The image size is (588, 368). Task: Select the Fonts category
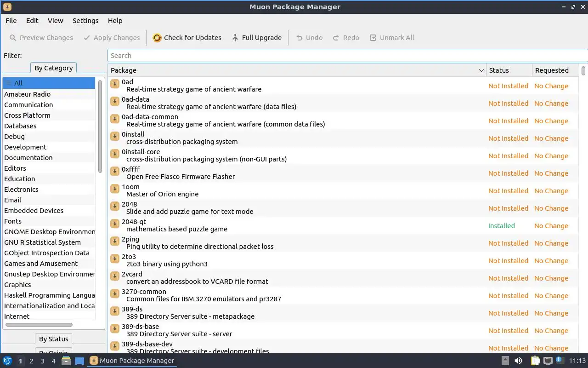click(49, 221)
